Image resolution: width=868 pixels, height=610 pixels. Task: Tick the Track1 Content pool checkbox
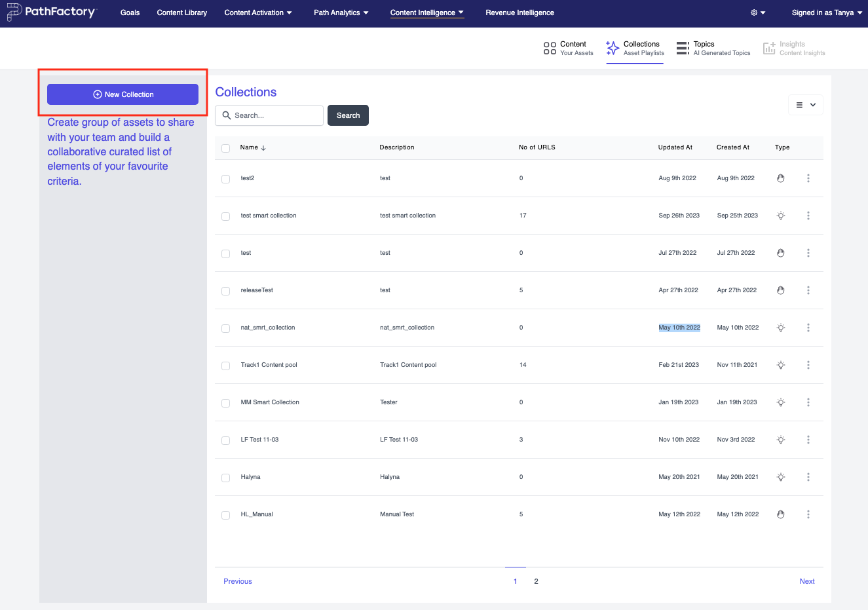[225, 366]
